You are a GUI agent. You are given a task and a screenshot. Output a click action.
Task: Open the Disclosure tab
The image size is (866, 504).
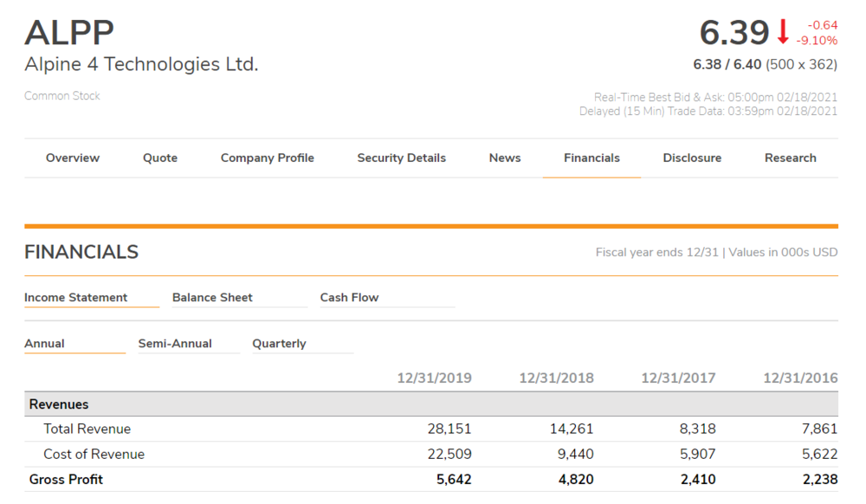(692, 158)
